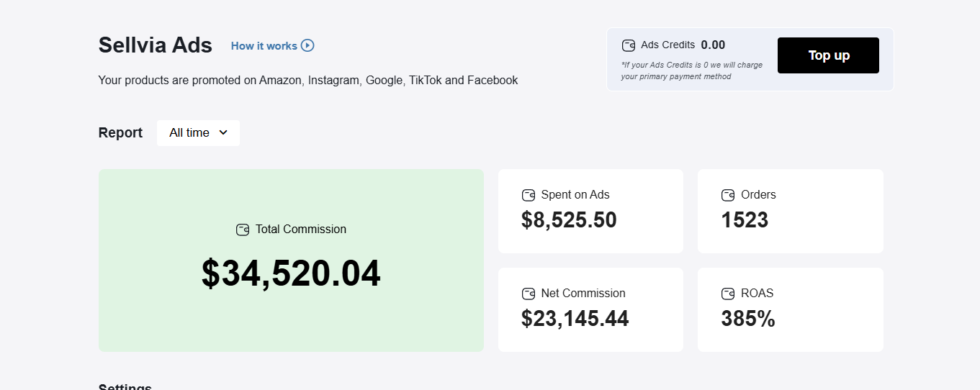The width and height of the screenshot is (980, 390).
Task: Click the Total Commission wallet icon
Action: tap(243, 230)
